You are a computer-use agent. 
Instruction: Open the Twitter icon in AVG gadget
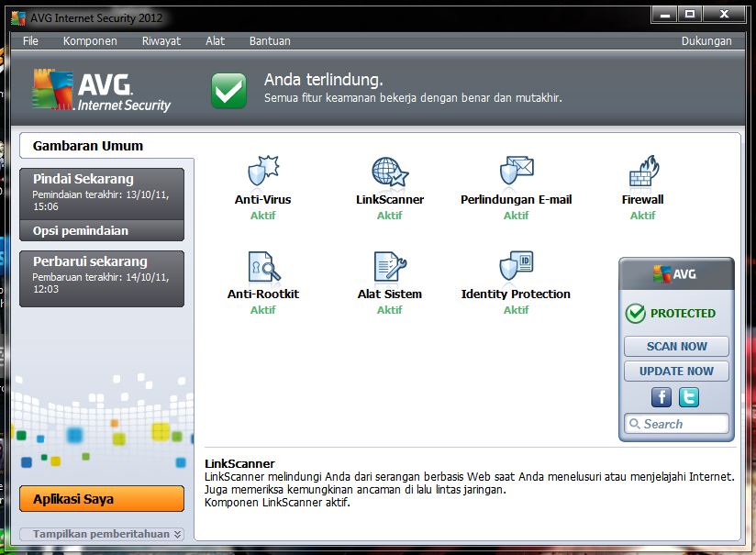688,397
